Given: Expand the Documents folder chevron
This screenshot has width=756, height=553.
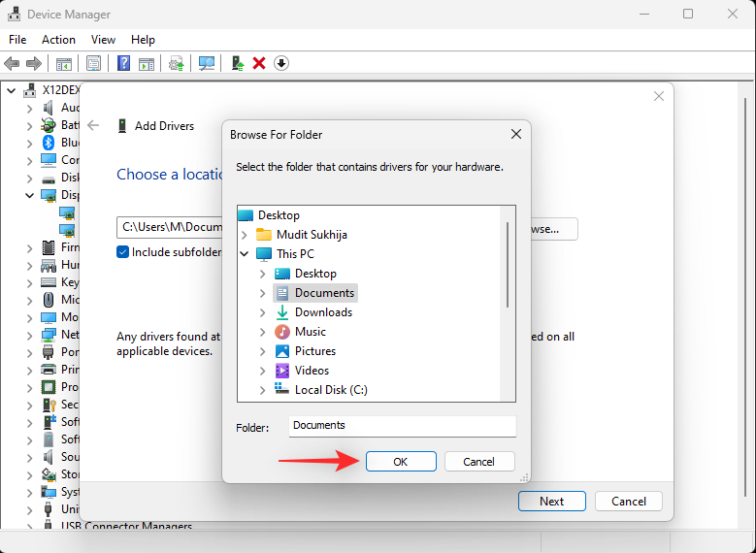Looking at the screenshot, I should click(x=262, y=293).
